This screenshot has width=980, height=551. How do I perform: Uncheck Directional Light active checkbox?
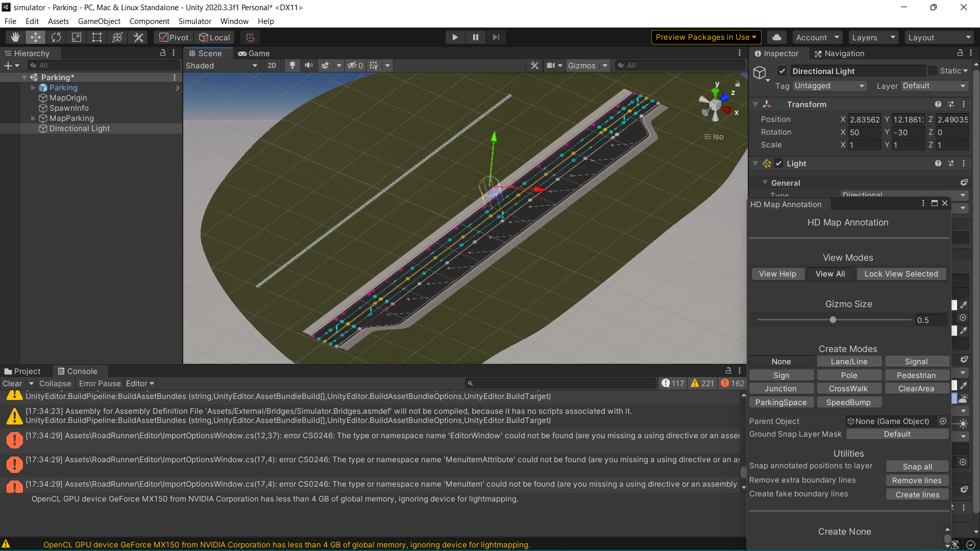click(x=782, y=71)
